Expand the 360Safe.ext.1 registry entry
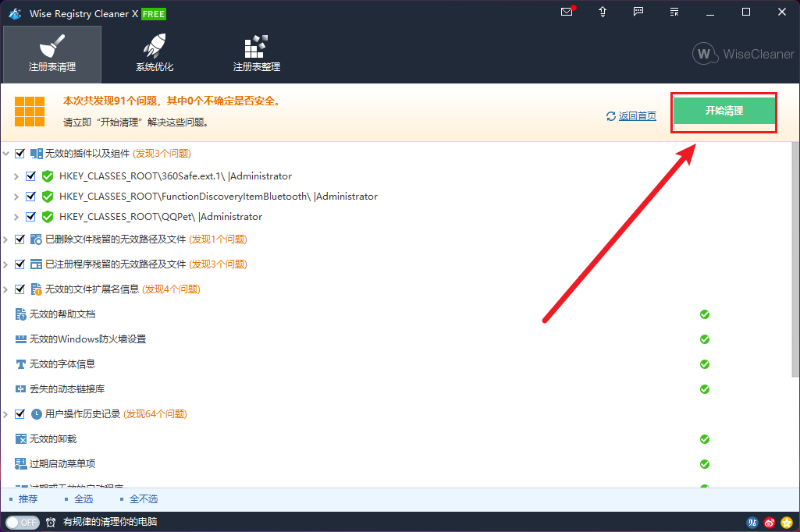The width and height of the screenshot is (800, 532). pyautogui.click(x=16, y=176)
